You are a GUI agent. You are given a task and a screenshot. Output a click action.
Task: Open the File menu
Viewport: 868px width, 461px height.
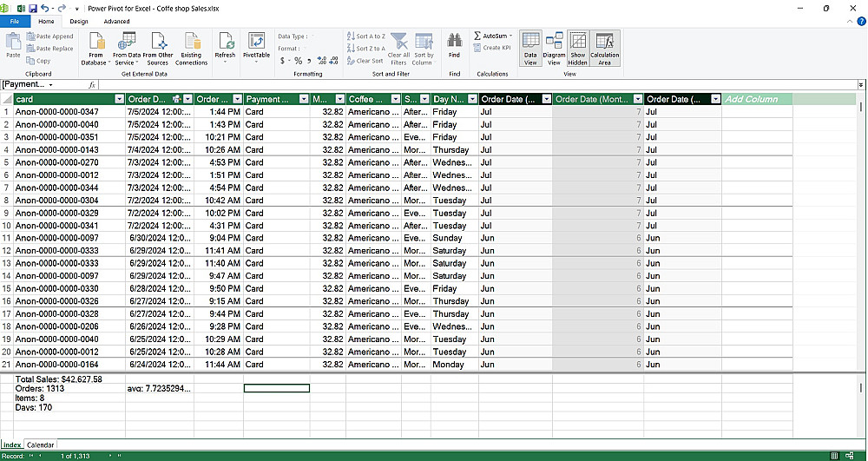point(15,22)
